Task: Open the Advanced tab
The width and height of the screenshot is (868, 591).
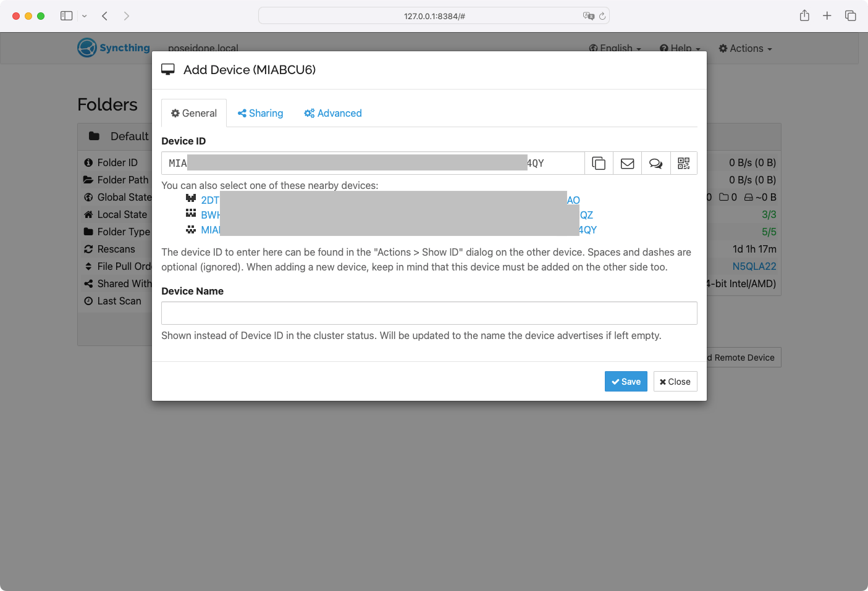Action: 333,113
